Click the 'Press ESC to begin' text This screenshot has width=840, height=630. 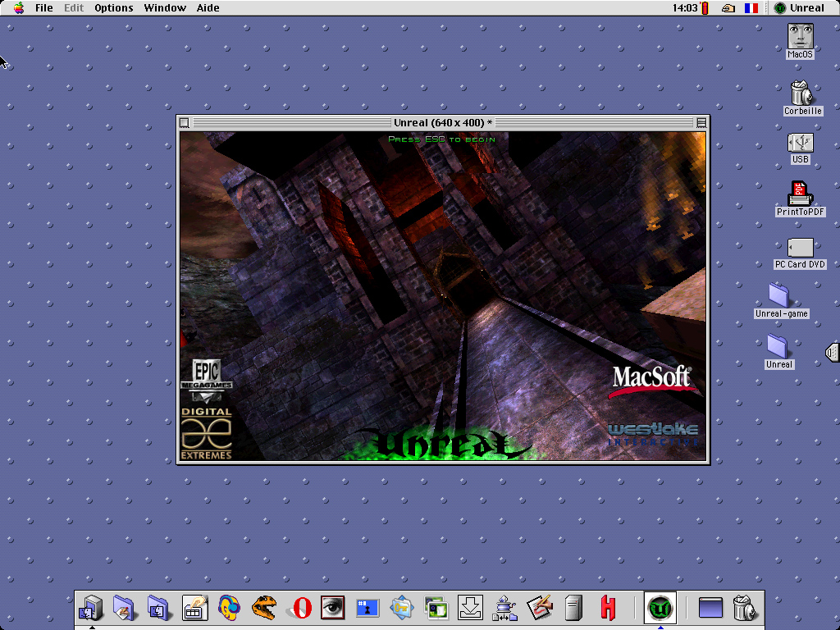click(x=441, y=139)
